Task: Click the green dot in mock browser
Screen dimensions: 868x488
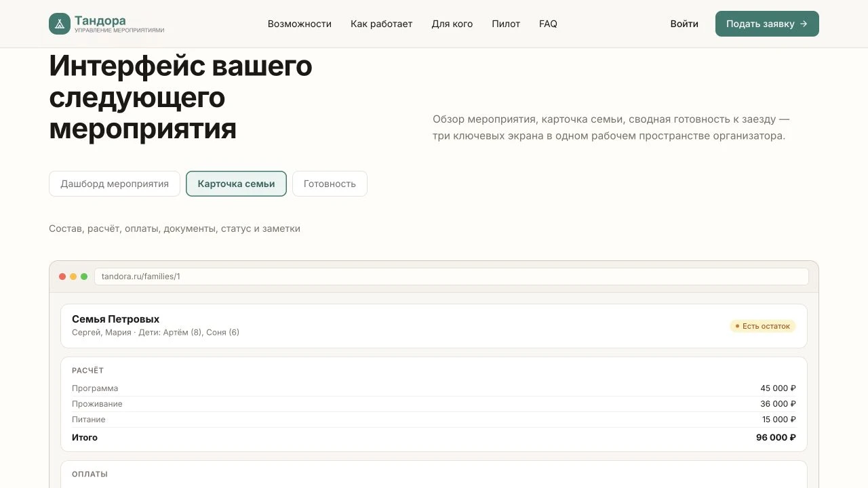Action: 84,277
